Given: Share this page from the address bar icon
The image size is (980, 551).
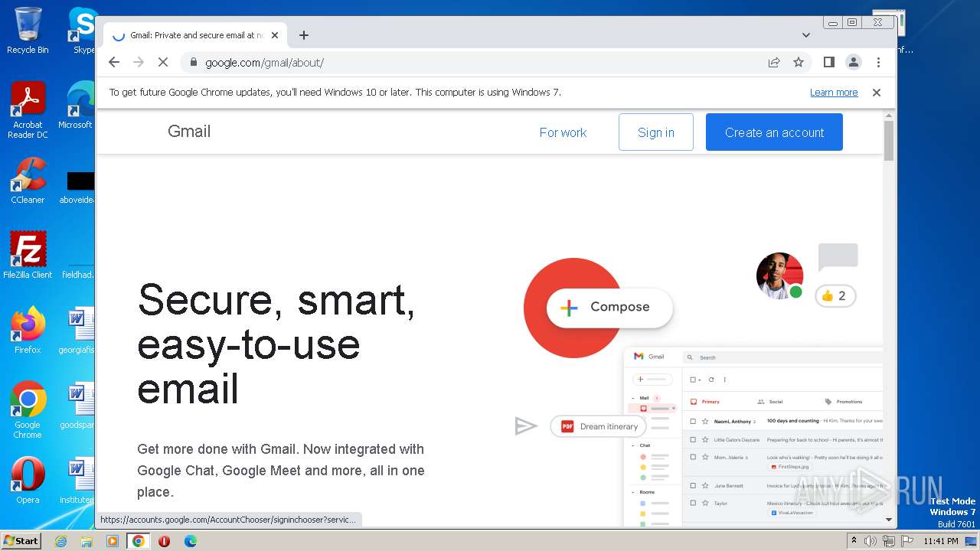Looking at the screenshot, I should tap(774, 63).
